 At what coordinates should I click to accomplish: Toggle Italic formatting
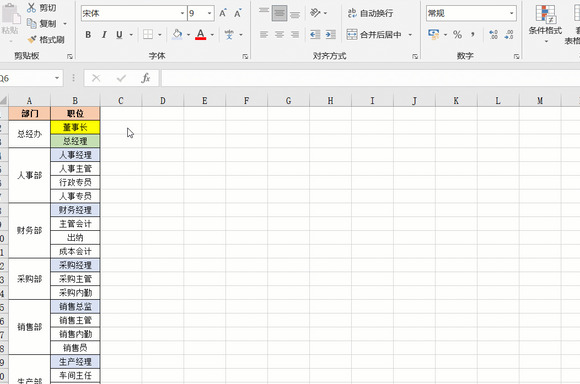coord(104,35)
